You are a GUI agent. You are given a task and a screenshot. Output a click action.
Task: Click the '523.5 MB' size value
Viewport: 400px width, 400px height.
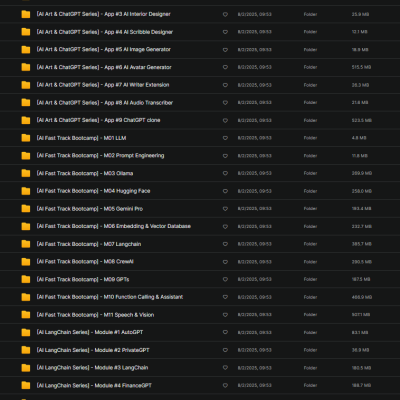(362, 120)
